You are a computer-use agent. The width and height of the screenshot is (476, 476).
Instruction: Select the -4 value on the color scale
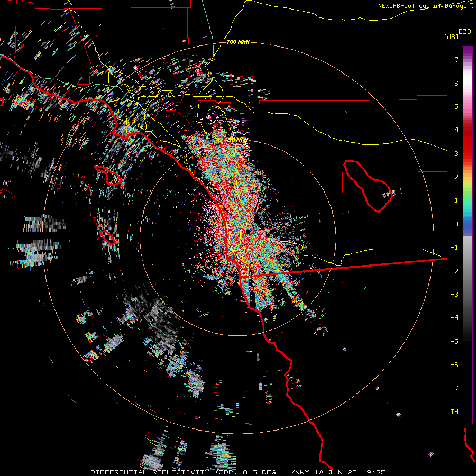(x=454, y=318)
